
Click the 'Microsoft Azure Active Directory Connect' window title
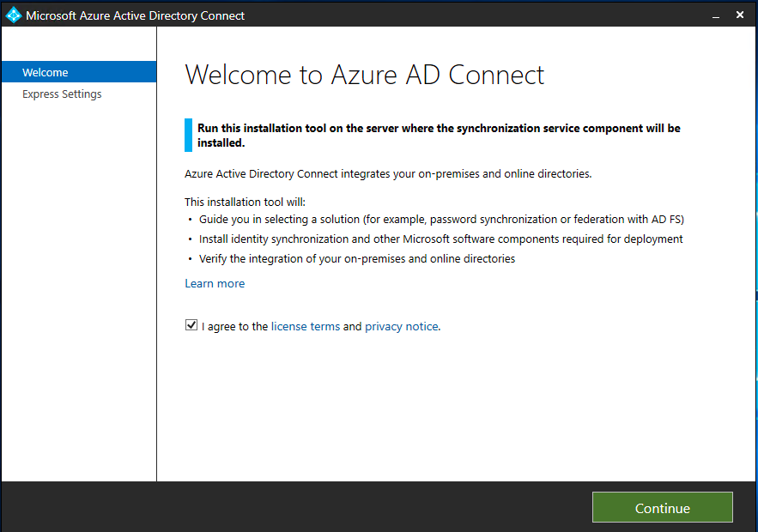click(136, 16)
